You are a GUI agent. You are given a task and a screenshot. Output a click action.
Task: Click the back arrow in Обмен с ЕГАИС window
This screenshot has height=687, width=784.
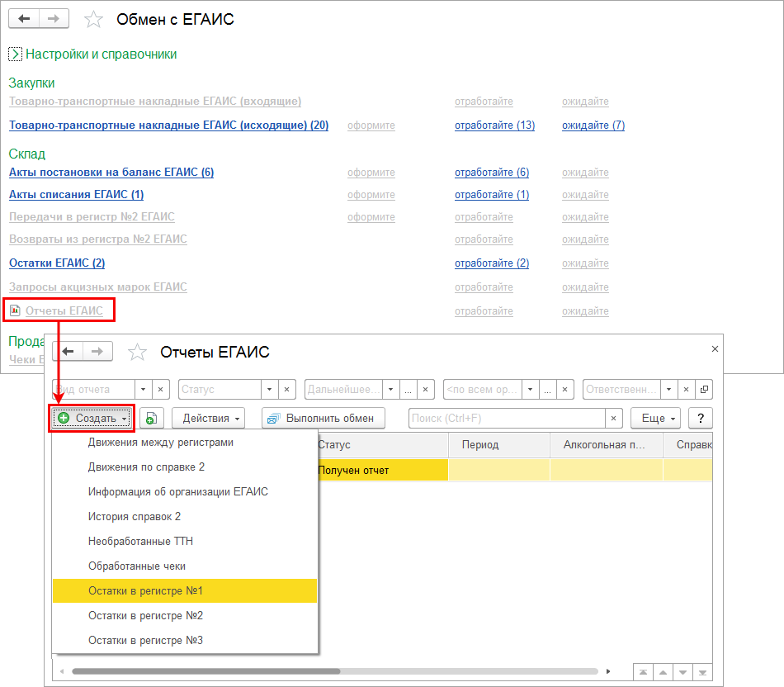[23, 19]
